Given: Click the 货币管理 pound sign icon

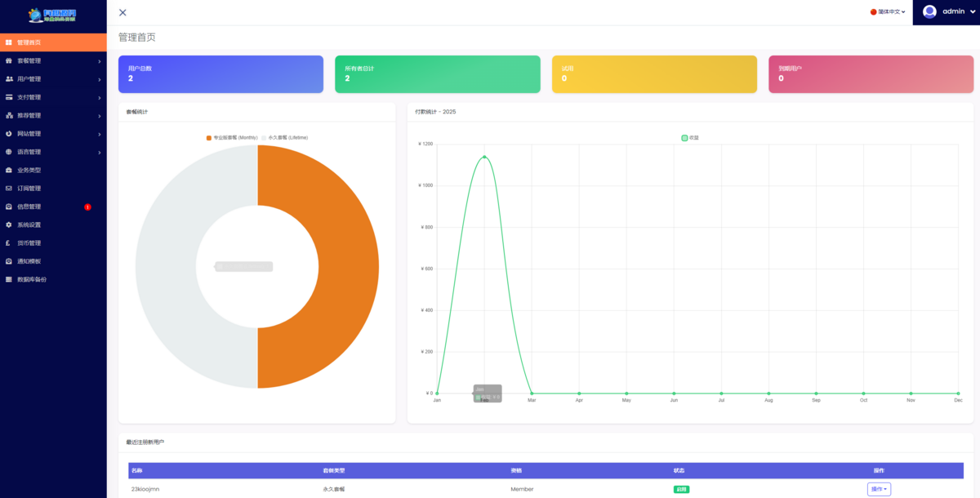Looking at the screenshot, I should click(x=9, y=243).
